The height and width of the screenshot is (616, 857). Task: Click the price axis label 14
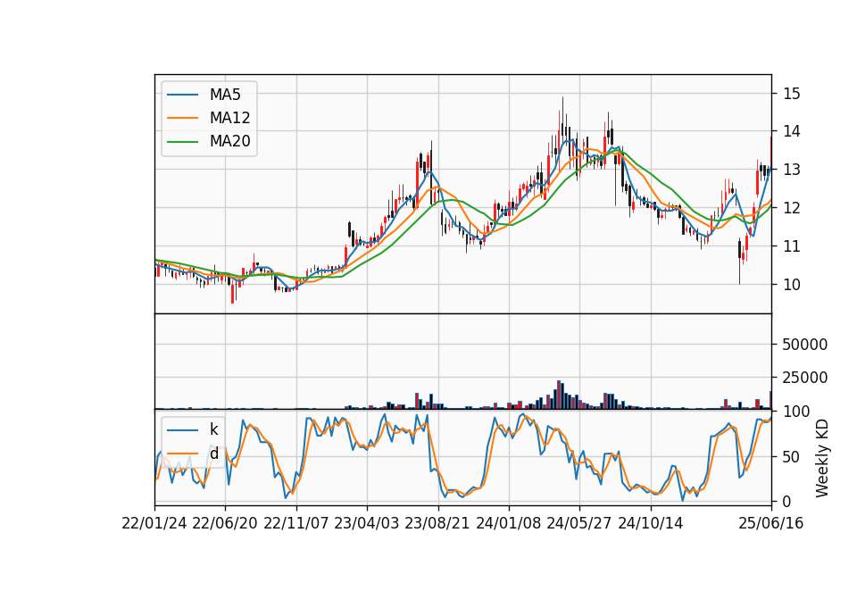[792, 132]
